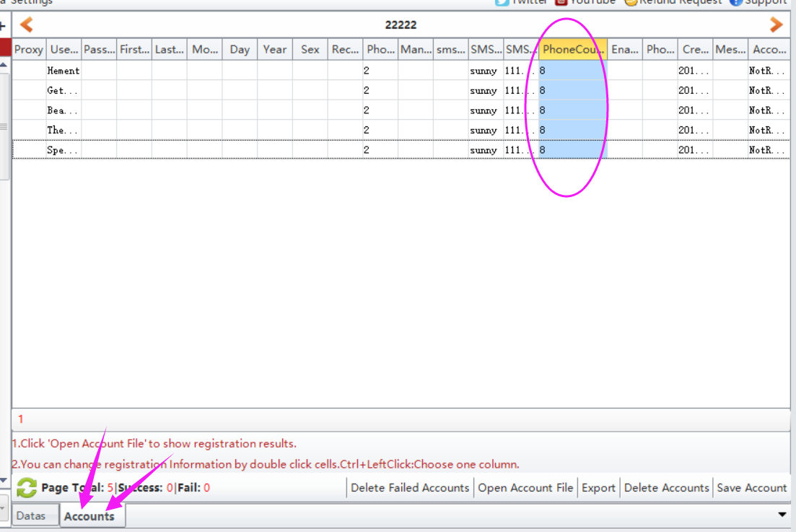Click the Proxy column header
796x532 pixels.
pos(29,50)
